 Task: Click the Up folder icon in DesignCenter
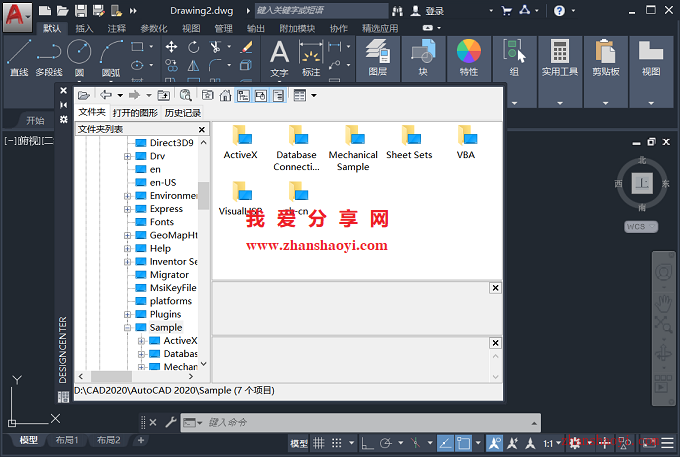point(163,95)
